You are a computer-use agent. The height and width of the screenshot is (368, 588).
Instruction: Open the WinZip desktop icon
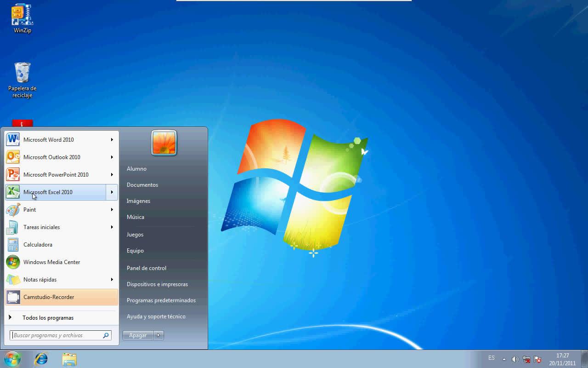22,18
